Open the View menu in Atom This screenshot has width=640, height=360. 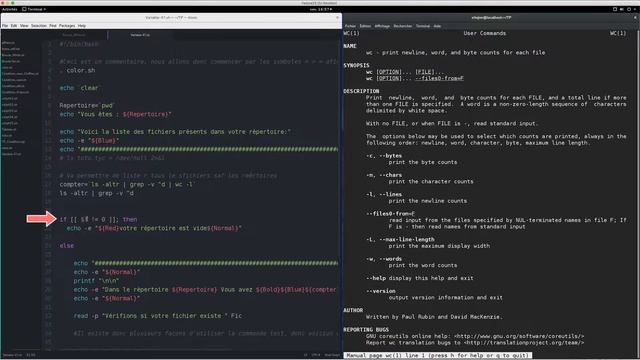[x=24, y=26]
